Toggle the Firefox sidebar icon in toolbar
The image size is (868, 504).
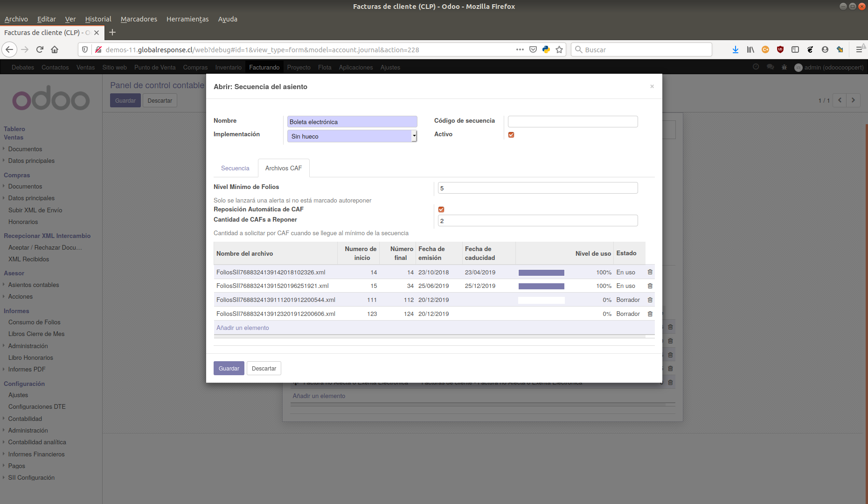tap(795, 49)
